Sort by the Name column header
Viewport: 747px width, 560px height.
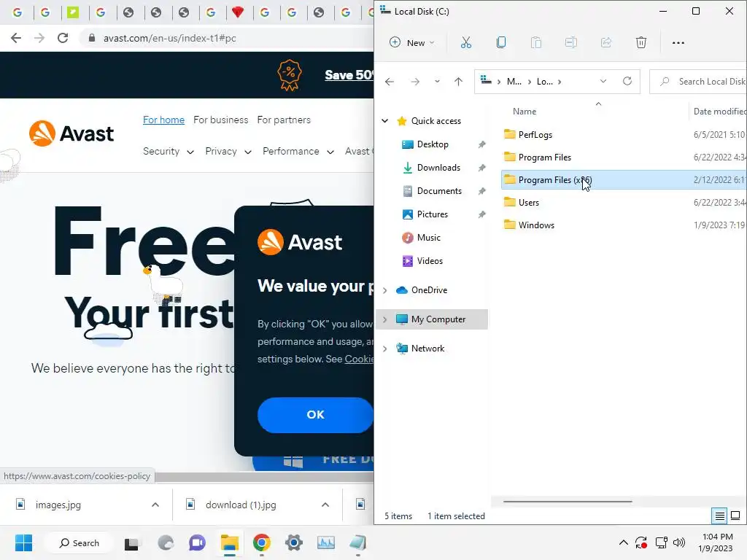tap(525, 112)
